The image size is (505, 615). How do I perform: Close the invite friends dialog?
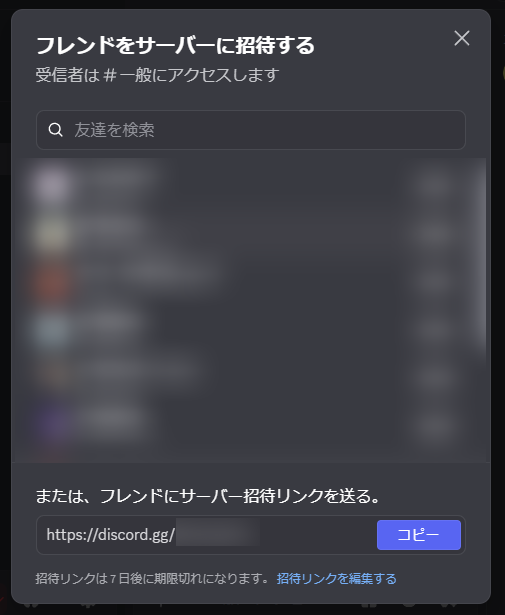tap(461, 38)
